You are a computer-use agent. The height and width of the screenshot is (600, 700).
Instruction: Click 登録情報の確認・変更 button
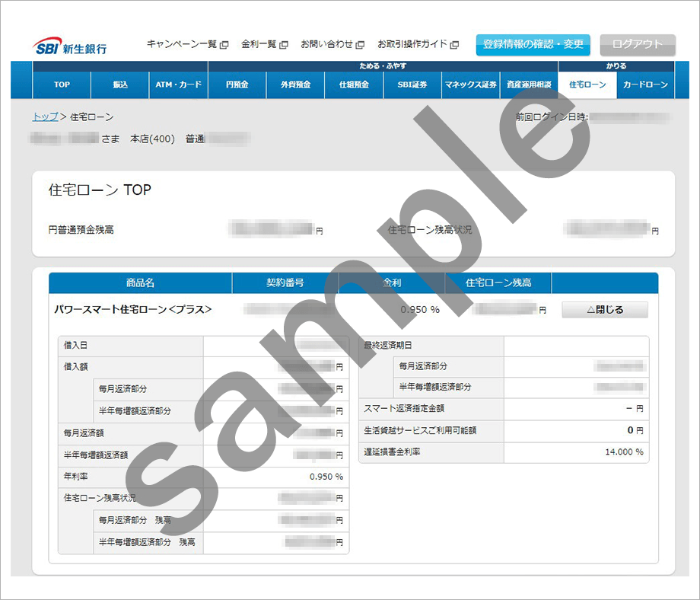pos(533,44)
